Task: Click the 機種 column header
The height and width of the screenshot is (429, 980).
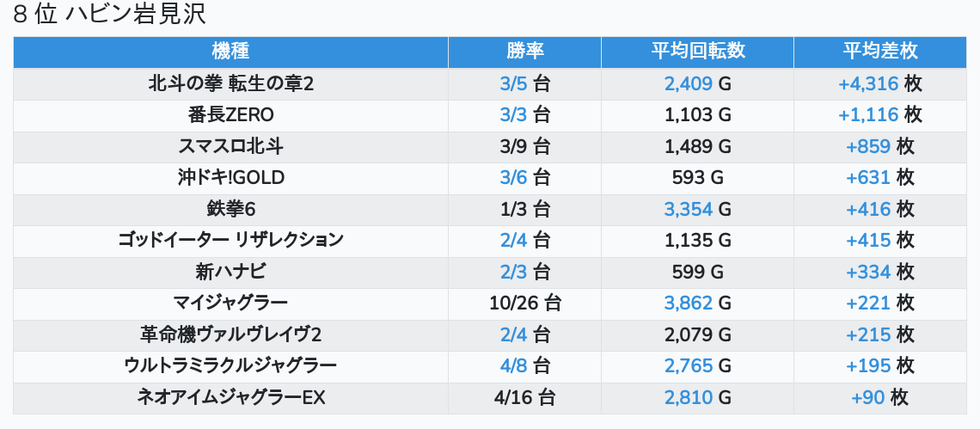Action: tap(230, 52)
